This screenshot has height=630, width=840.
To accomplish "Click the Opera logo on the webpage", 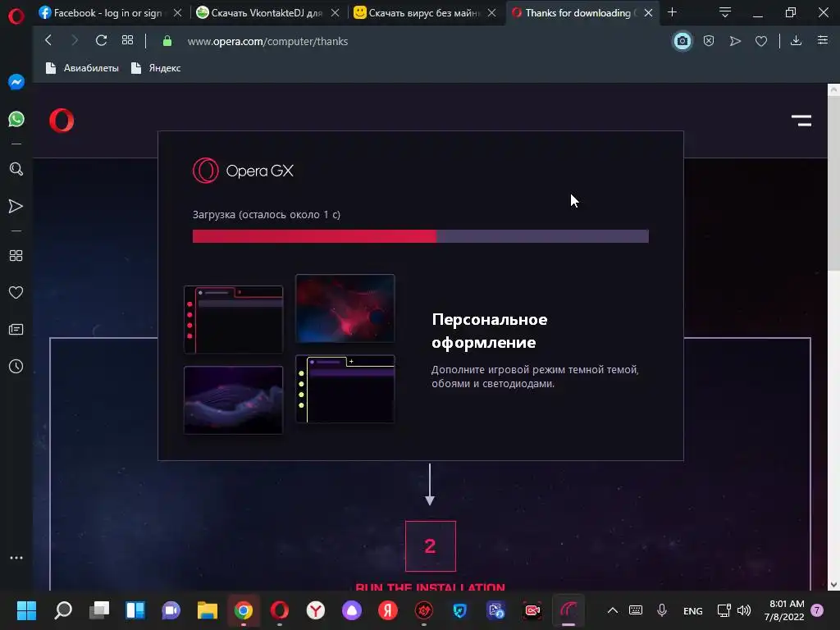I will click(62, 120).
